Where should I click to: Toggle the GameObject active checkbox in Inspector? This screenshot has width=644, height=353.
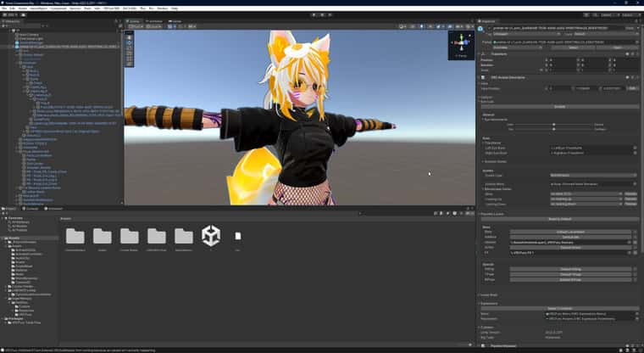489,28
